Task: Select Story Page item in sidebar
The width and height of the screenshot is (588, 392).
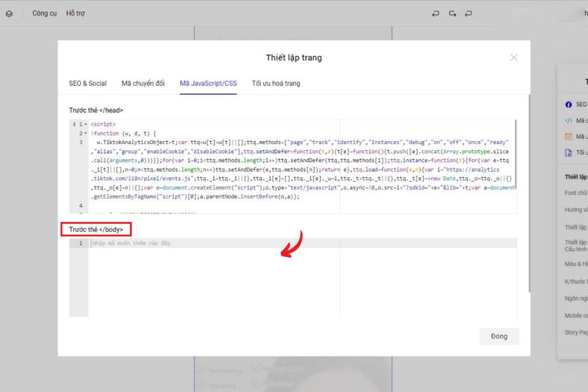Action: [x=576, y=332]
